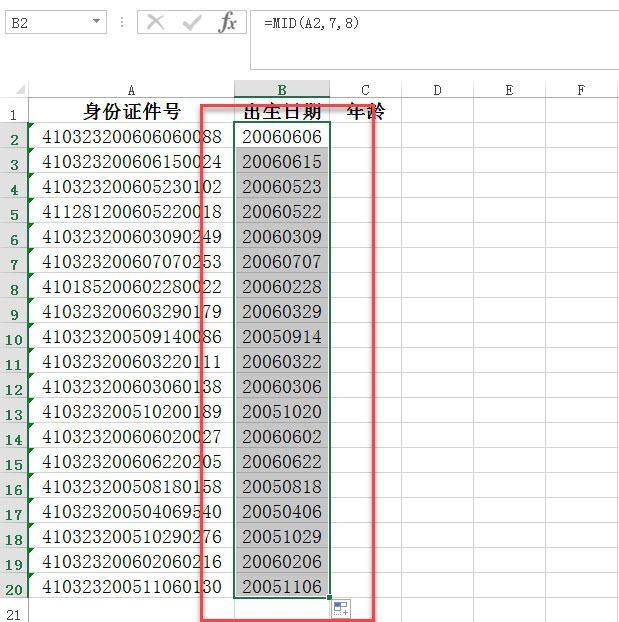The height and width of the screenshot is (622, 619).
Task: Click cell with value 20060322
Action: tap(282, 361)
